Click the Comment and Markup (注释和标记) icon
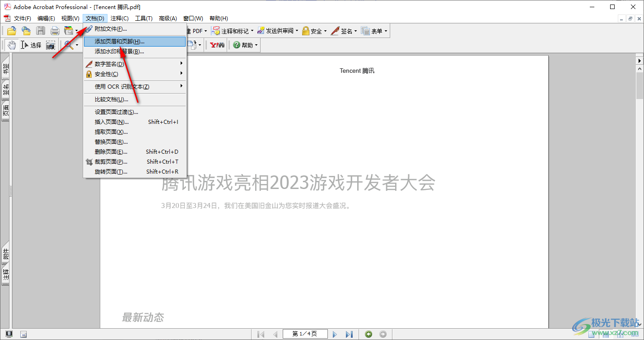The height and width of the screenshot is (340, 644). tap(216, 31)
